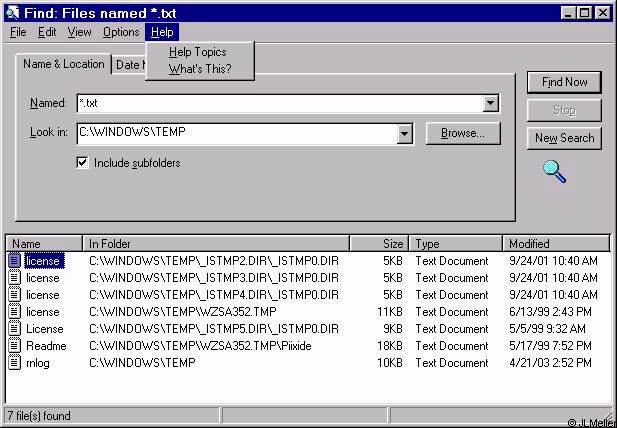Sort results by Modified column header
This screenshot has height=428, width=617.
(556, 243)
